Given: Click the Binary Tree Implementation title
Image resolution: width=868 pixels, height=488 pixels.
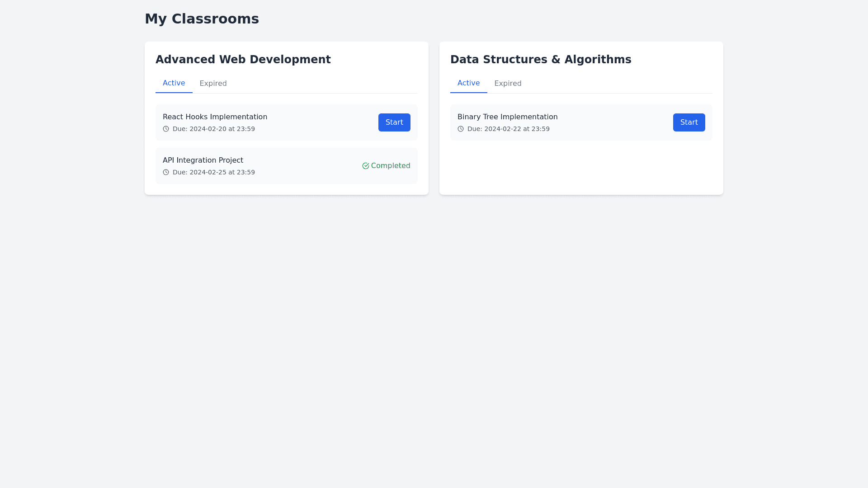Looking at the screenshot, I should click(507, 117).
